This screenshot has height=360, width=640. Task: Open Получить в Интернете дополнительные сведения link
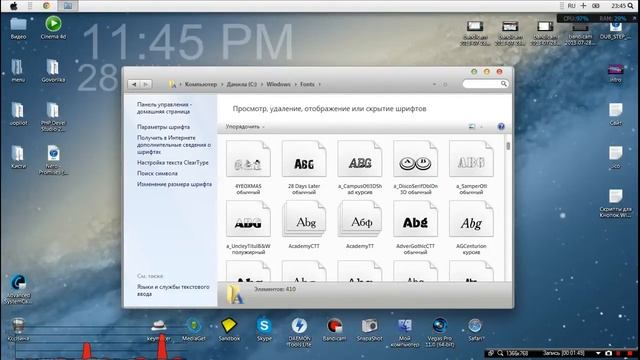click(174, 144)
